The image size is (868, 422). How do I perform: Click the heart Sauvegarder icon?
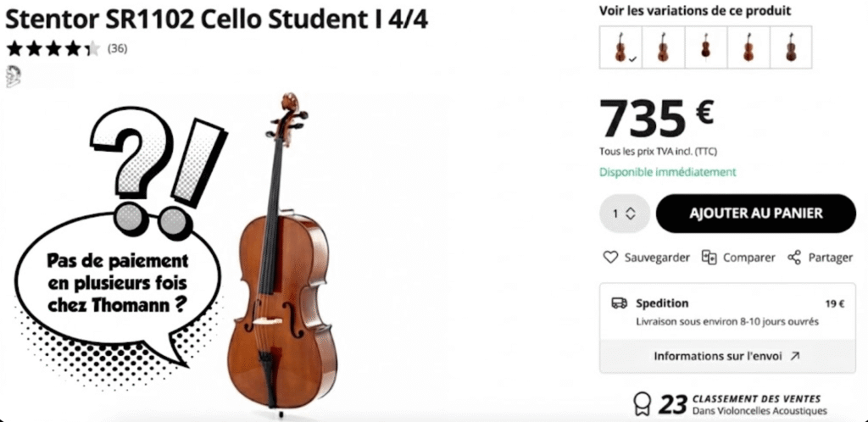[610, 257]
